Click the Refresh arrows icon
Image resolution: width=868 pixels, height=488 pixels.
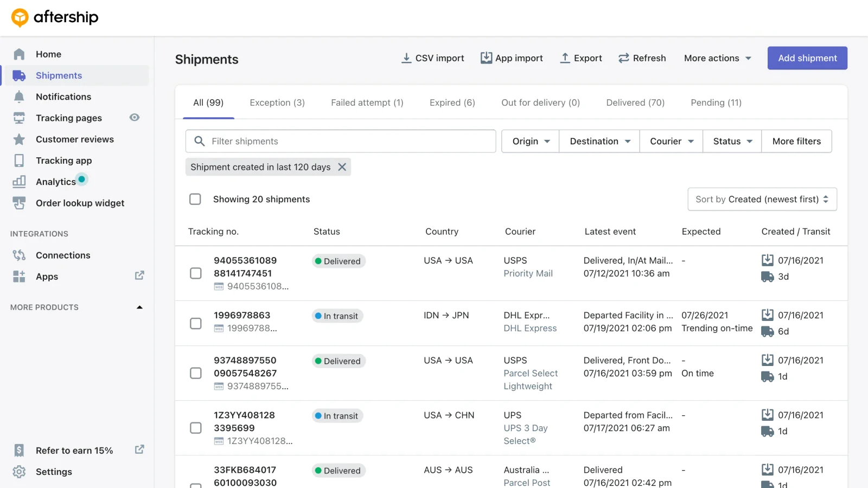[x=624, y=58]
